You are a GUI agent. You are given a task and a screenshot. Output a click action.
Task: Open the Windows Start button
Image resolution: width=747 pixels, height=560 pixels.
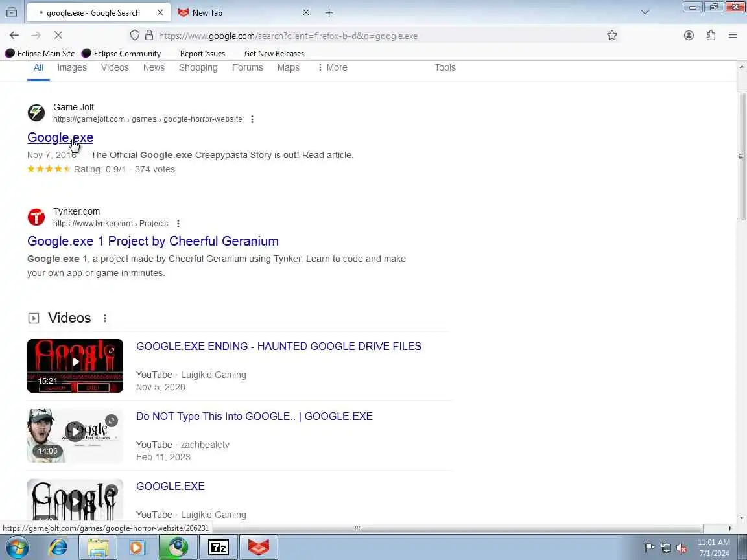click(17, 548)
